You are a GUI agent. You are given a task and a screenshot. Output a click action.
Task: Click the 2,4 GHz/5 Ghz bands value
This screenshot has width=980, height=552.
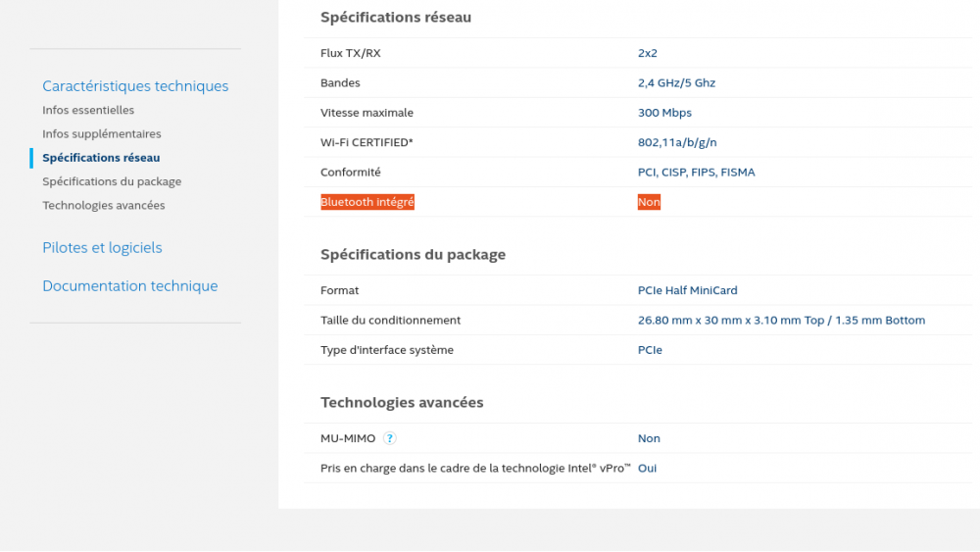tap(676, 83)
